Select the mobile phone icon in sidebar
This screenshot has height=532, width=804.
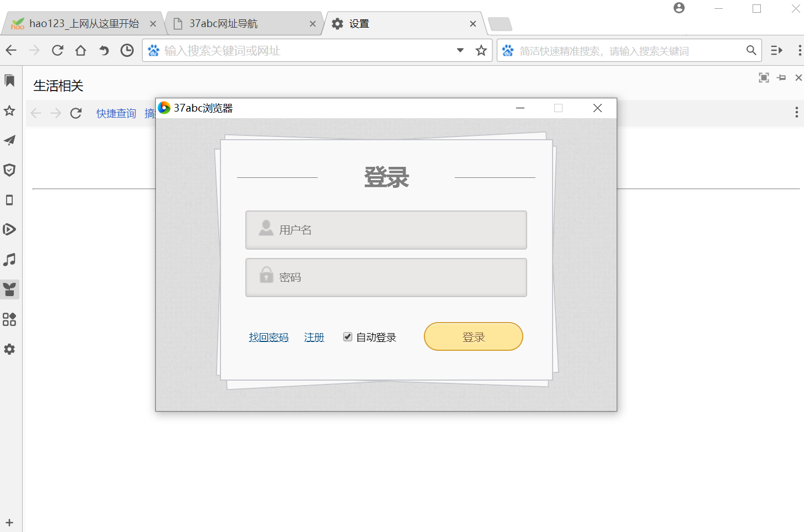pyautogui.click(x=9, y=200)
